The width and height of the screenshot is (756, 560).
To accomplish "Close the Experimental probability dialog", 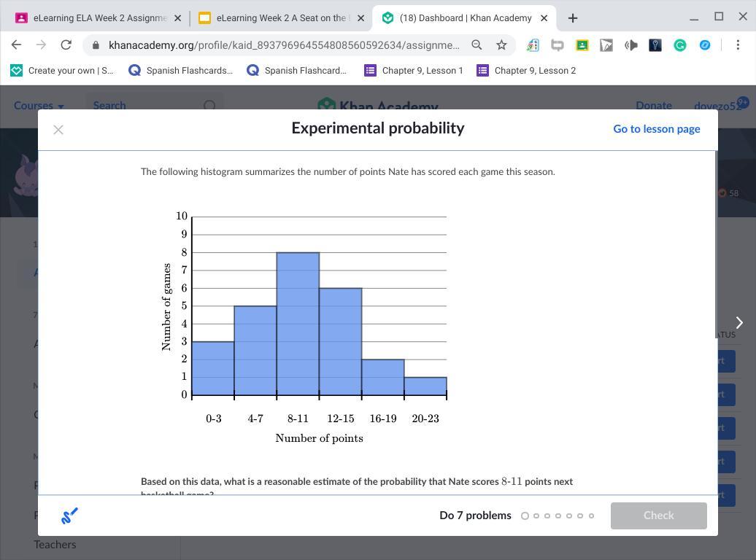I will click(x=58, y=130).
